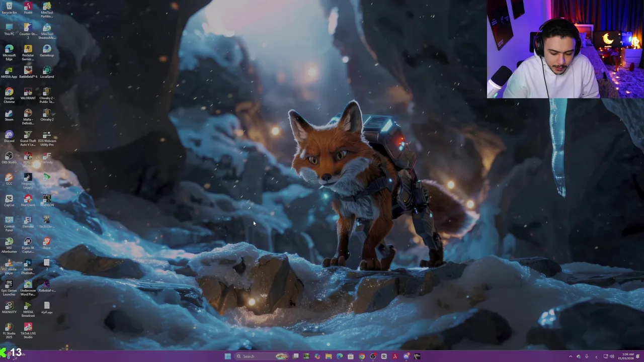
Task: Select the MADiSON desktop shortcut
Action: point(47,201)
